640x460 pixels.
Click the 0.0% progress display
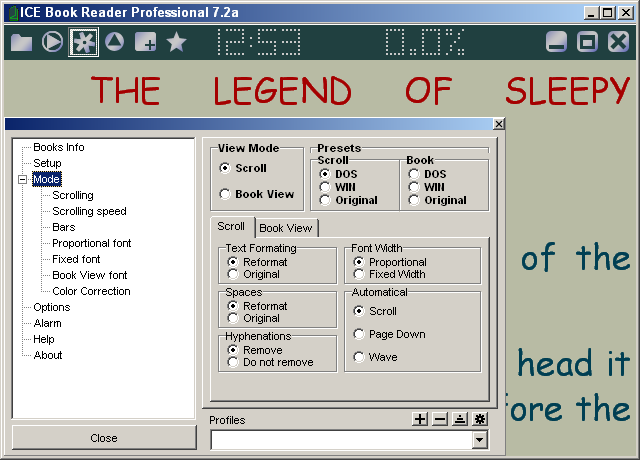[x=425, y=42]
